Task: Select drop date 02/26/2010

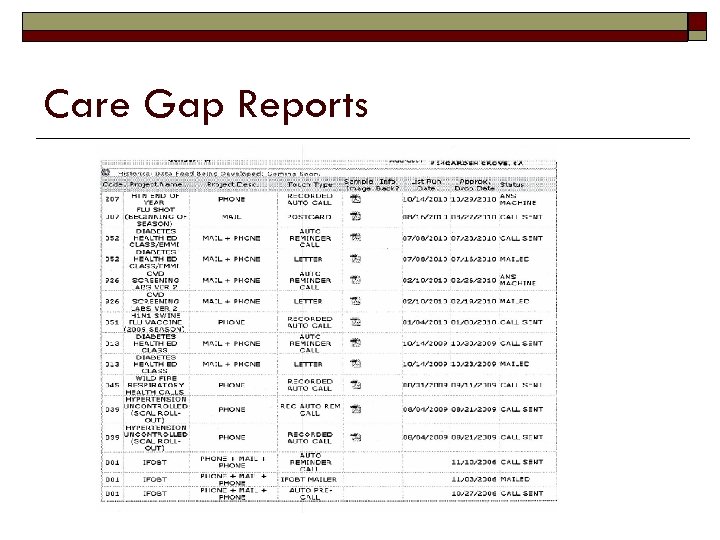Action: click(x=473, y=280)
